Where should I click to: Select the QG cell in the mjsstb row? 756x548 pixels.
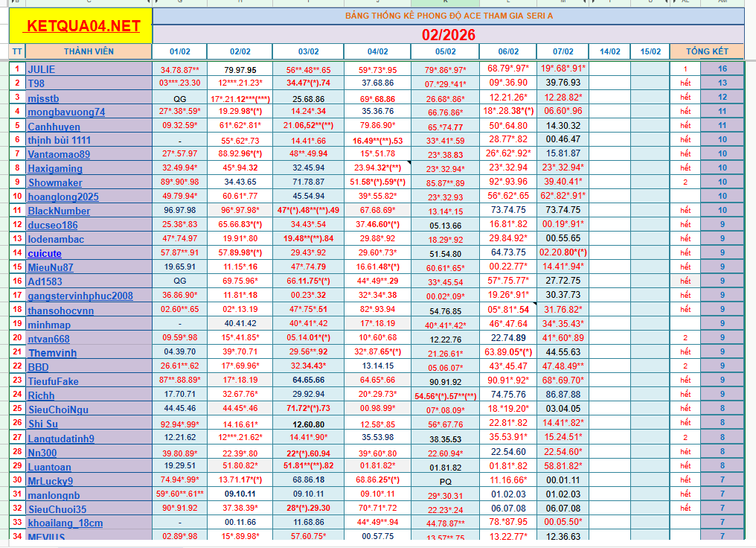[x=180, y=99]
